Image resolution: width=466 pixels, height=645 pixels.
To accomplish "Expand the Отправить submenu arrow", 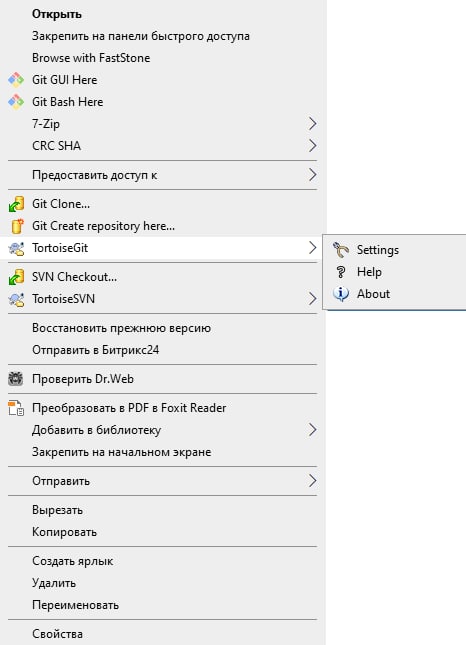I will [x=313, y=480].
